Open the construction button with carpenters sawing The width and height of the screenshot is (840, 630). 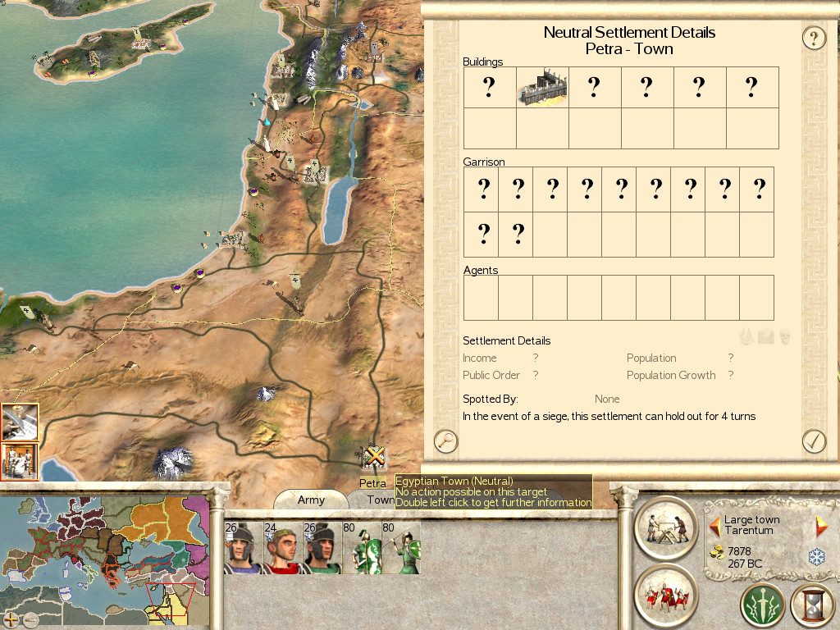pyautogui.click(x=666, y=528)
